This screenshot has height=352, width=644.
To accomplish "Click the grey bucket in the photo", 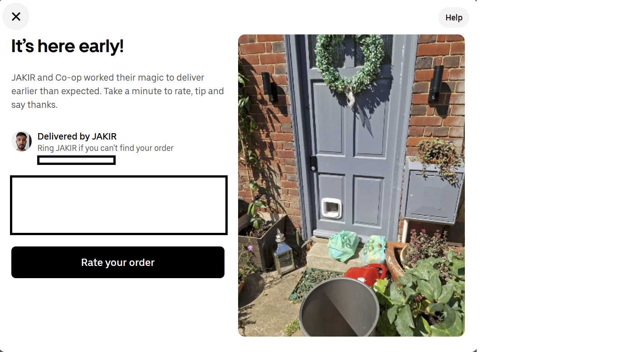I will coord(339,307).
